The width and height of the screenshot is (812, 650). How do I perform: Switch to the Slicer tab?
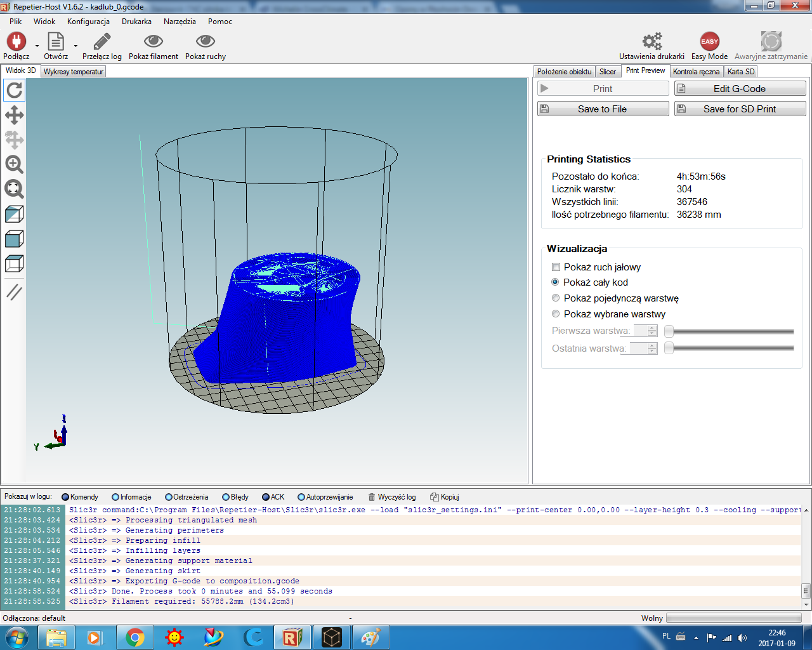click(607, 72)
